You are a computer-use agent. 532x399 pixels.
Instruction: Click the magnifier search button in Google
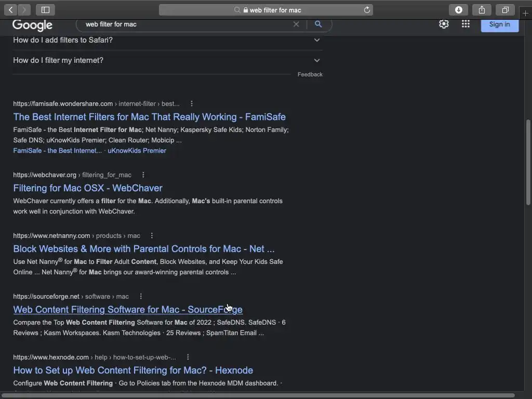pyautogui.click(x=318, y=24)
